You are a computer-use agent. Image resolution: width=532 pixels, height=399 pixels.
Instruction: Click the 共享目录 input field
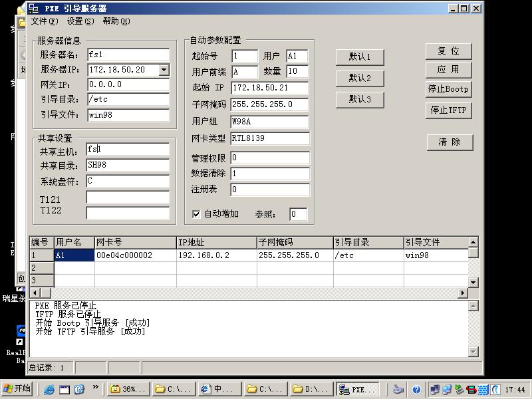click(128, 166)
